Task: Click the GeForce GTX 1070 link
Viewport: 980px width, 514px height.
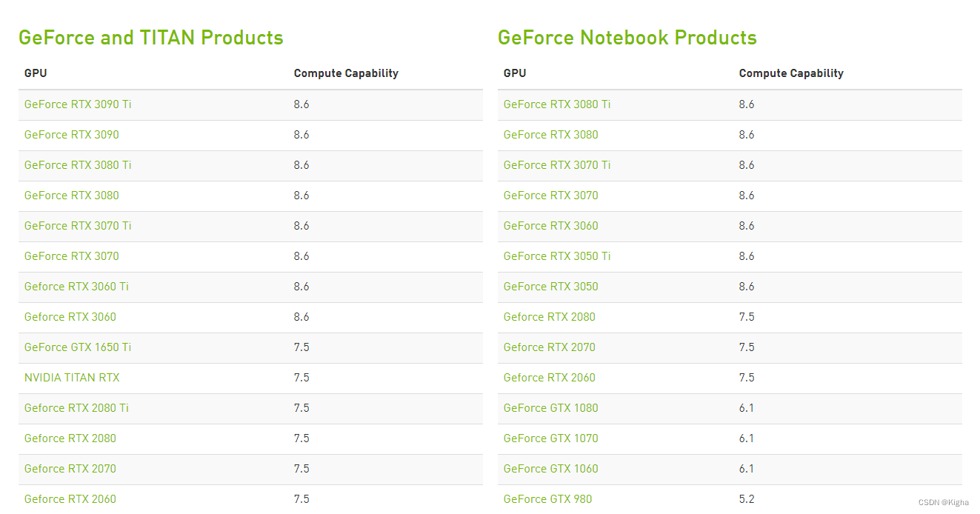Action: [x=551, y=438]
